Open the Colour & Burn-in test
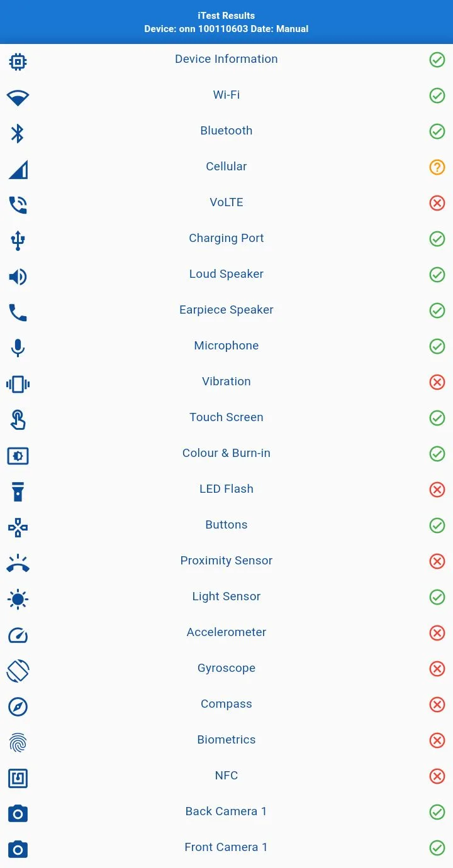 (226, 453)
